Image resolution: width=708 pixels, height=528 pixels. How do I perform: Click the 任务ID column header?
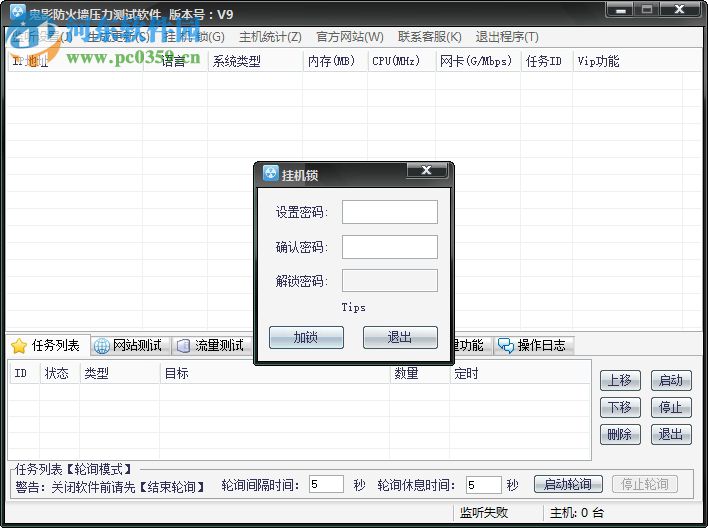click(547, 61)
